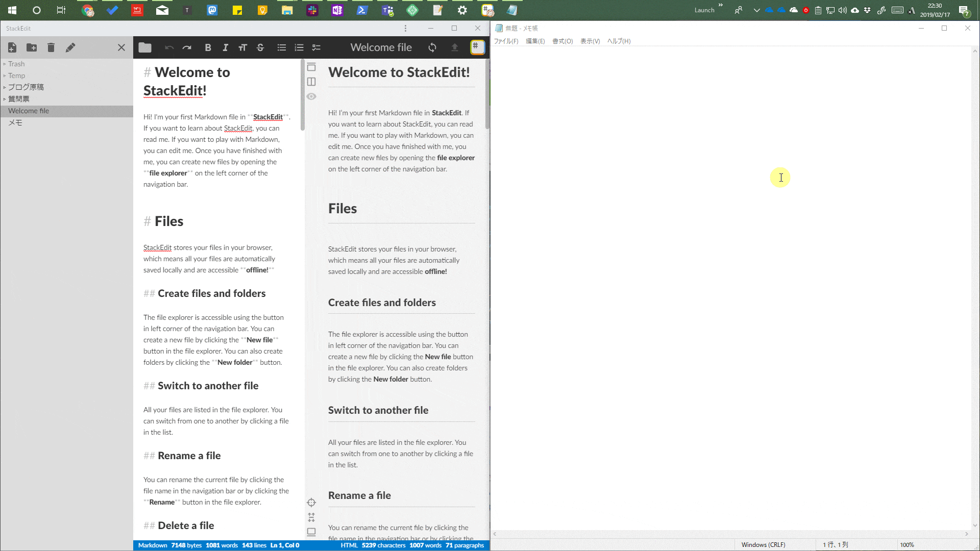The width and height of the screenshot is (980, 551).
Task: Click the synchronize icon in navigation bar
Action: (432, 47)
